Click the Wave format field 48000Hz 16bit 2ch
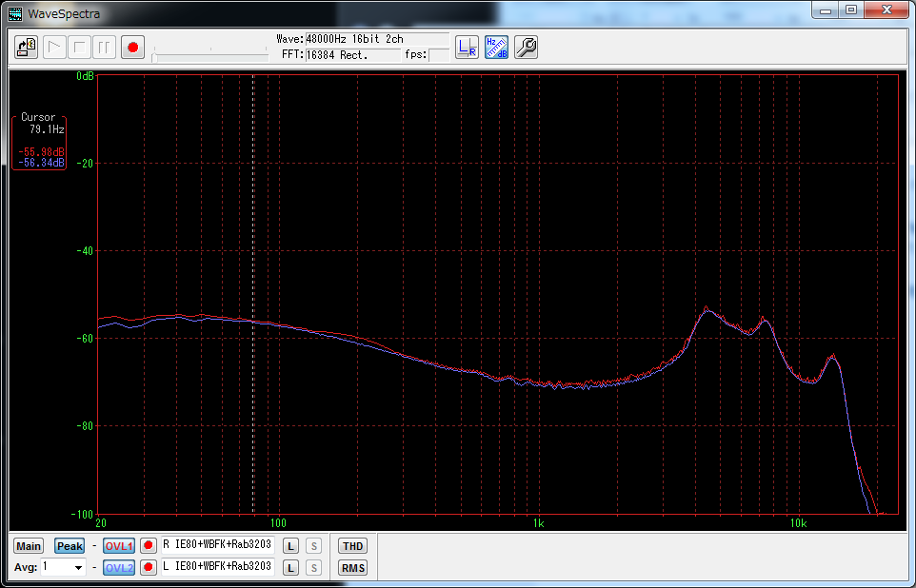This screenshot has height=588, width=916. tap(377, 39)
